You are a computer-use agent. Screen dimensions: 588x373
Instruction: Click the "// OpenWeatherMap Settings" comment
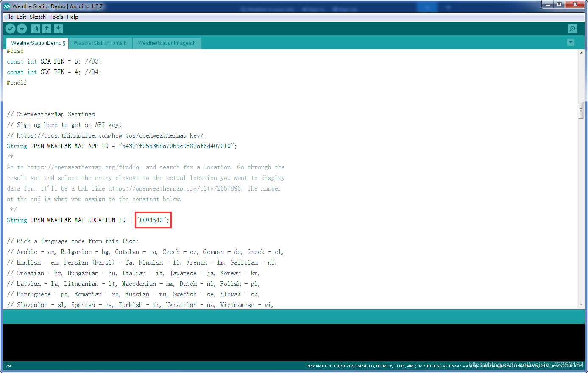coord(51,114)
